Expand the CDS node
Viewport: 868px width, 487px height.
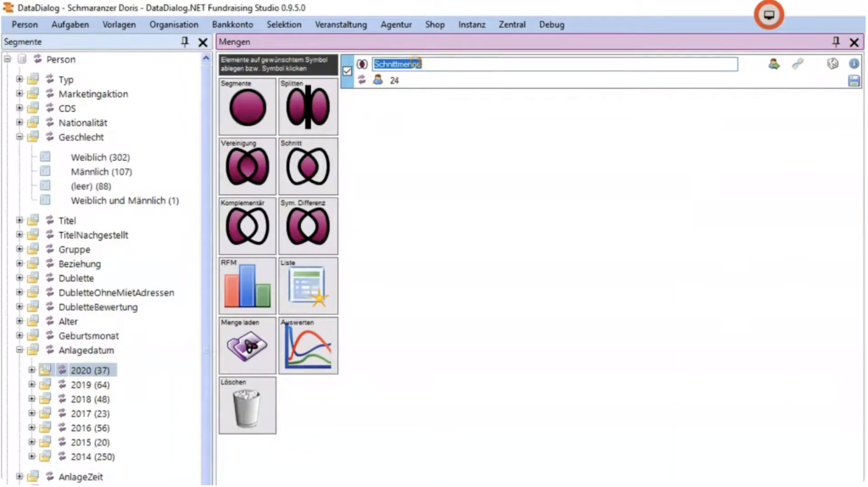(x=19, y=108)
